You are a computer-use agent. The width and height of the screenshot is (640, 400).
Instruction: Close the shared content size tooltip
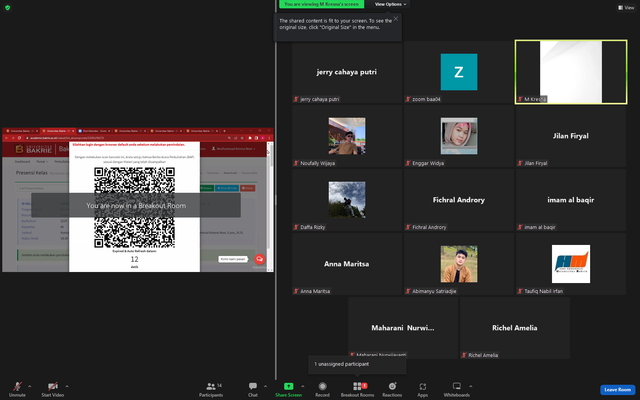pos(396,18)
